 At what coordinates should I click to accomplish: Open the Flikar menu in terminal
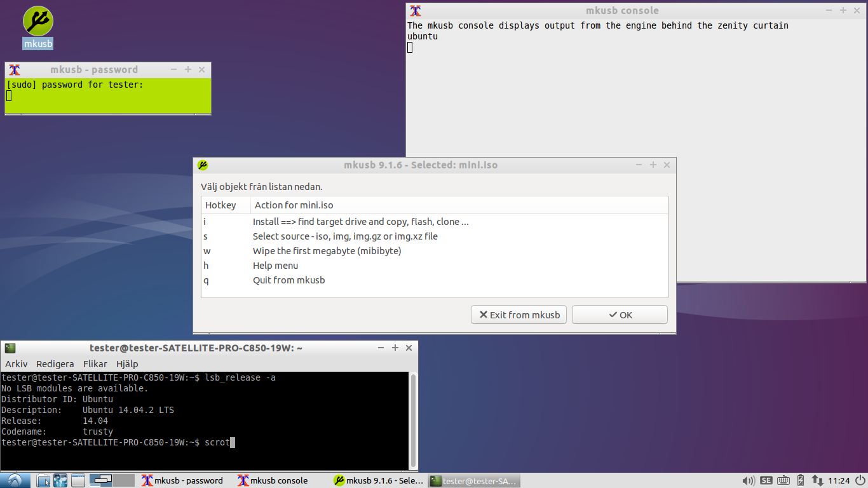pyautogui.click(x=95, y=364)
